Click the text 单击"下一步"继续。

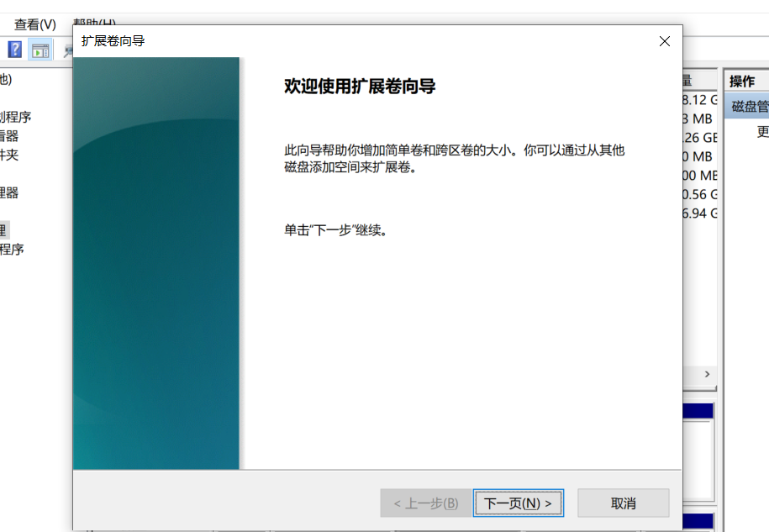pyautogui.click(x=336, y=230)
